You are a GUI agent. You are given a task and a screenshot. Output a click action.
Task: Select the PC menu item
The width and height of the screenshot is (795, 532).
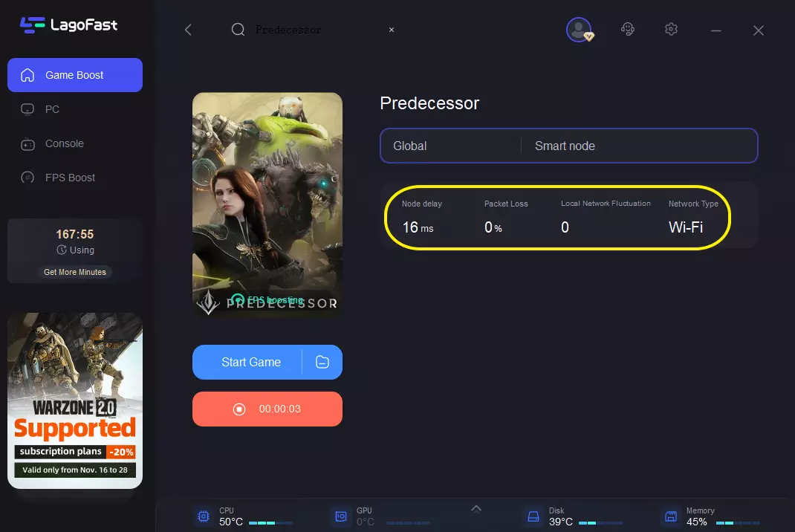click(52, 109)
